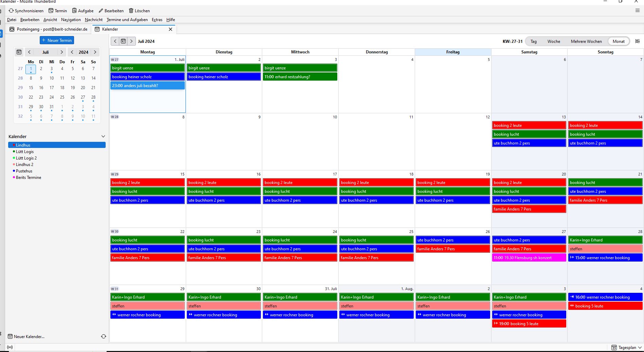Open the hamburger application menu
Image resolution: width=644 pixels, height=352 pixels.
(638, 11)
